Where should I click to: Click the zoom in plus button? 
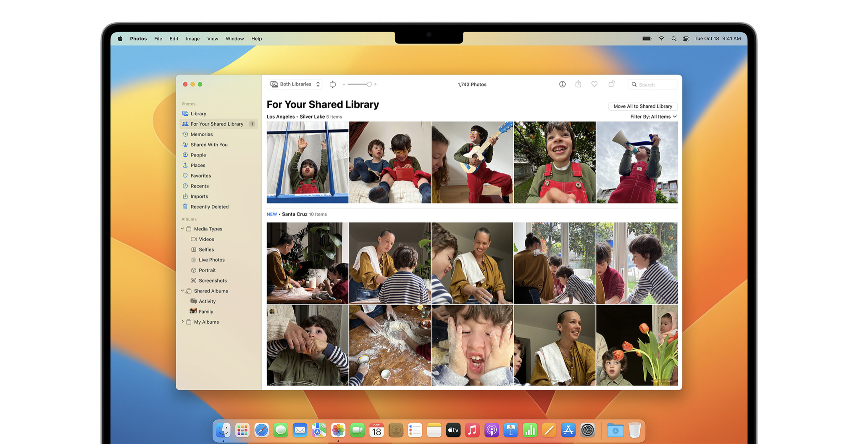tap(375, 85)
